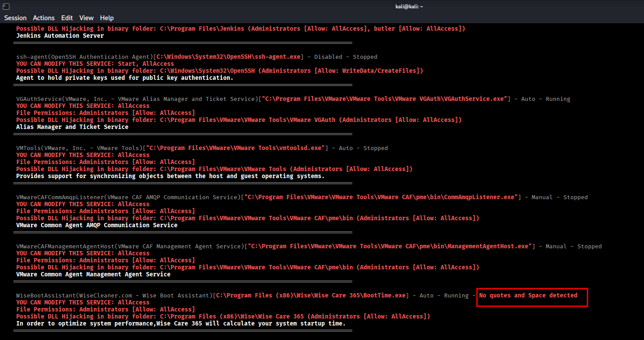Click WiseBootAssistant 'Auto - Running' status
This screenshot has height=340, width=644.
tap(444, 295)
